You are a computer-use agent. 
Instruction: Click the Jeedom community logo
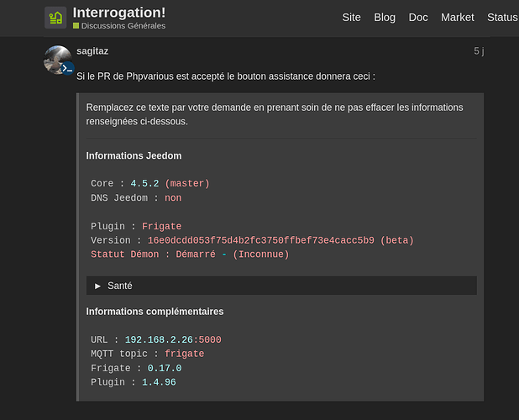coord(55,18)
